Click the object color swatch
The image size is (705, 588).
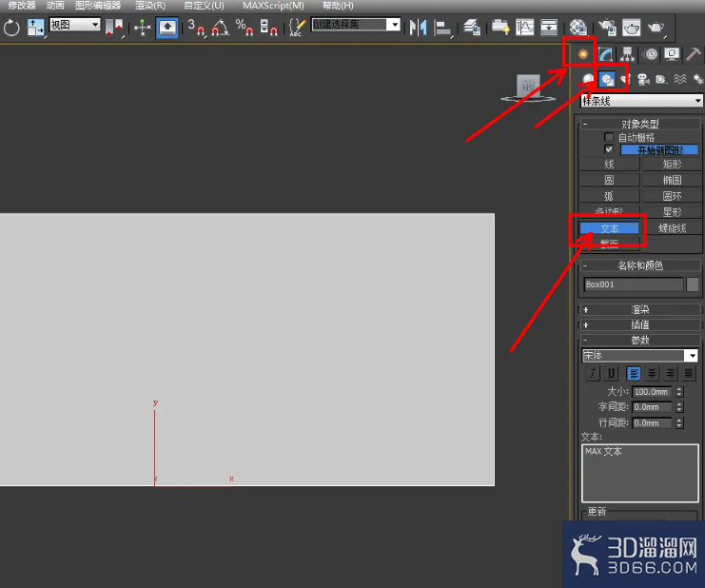(693, 284)
